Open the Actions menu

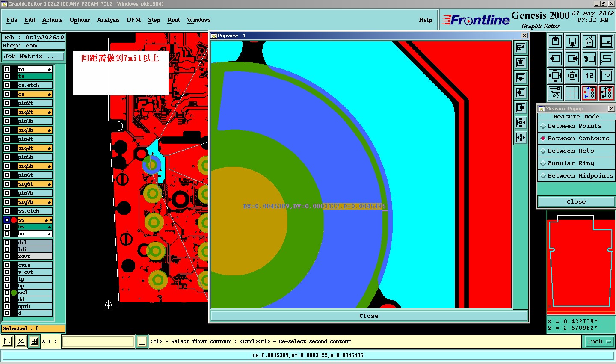click(x=52, y=20)
